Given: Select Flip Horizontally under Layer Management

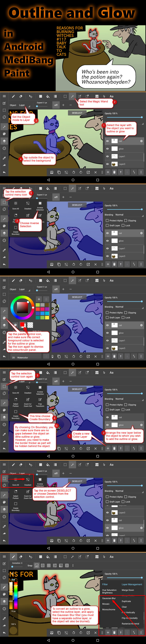Looking at the screenshot, I should click(130, 618).
